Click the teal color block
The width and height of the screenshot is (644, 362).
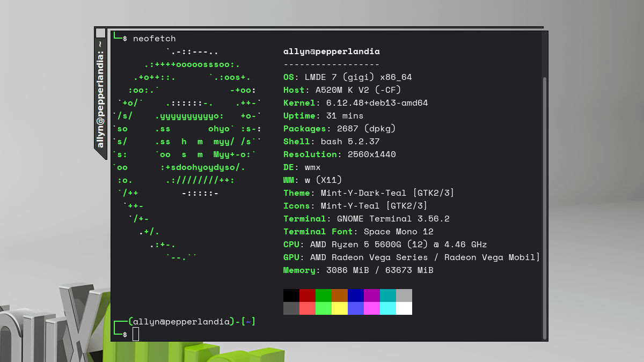click(388, 295)
